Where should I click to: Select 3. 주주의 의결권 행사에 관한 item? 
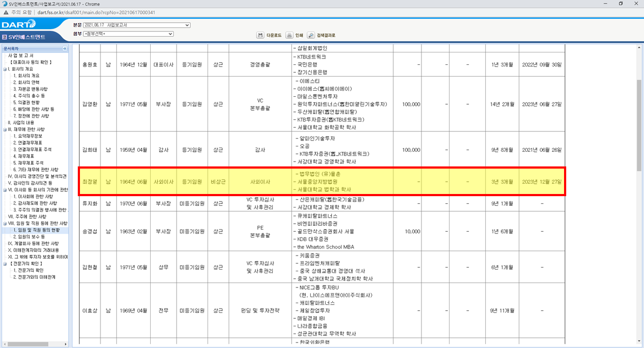[40, 210]
